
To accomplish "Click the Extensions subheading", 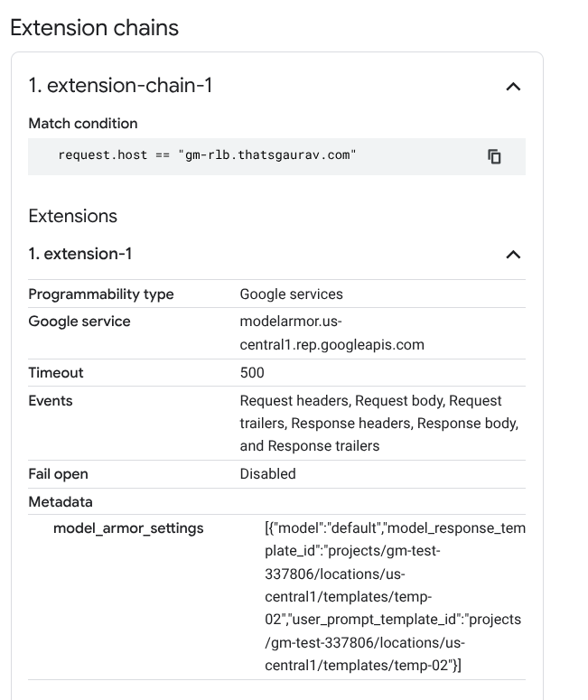I will pos(73,216).
